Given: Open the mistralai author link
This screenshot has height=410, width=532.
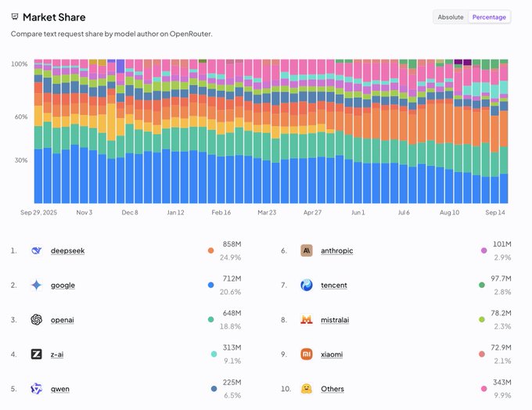Looking at the screenshot, I should click(x=335, y=320).
